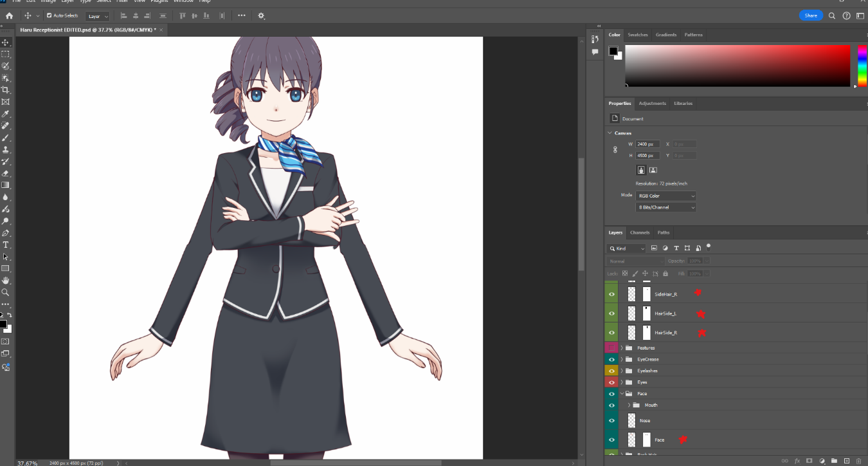Add layer mask icon
The height and width of the screenshot is (466, 868).
809,461
